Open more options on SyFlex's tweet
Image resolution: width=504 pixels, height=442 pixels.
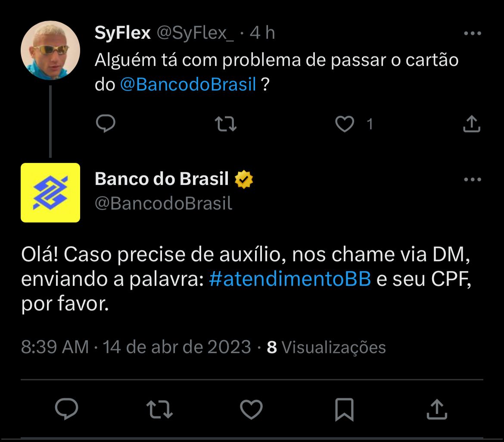472,33
